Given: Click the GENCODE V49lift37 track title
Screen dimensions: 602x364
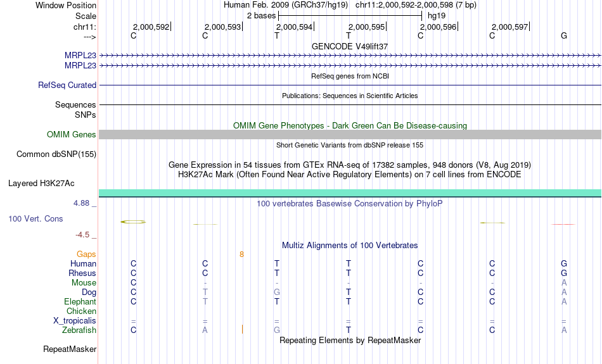Looking at the screenshot, I should tap(350, 46).
